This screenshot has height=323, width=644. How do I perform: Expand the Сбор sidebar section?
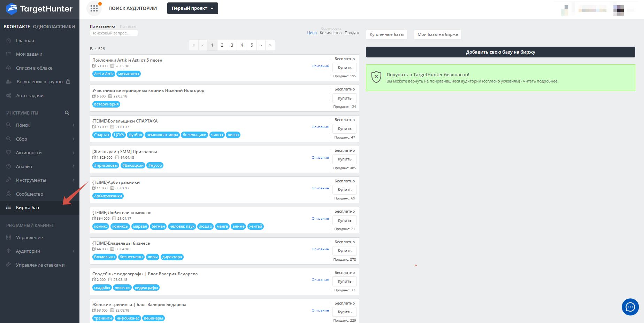(39, 139)
